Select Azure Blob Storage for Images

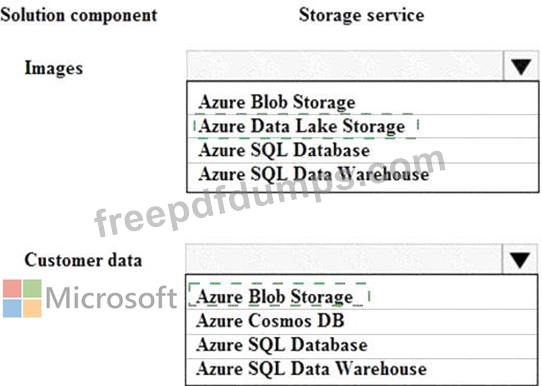pos(363,102)
